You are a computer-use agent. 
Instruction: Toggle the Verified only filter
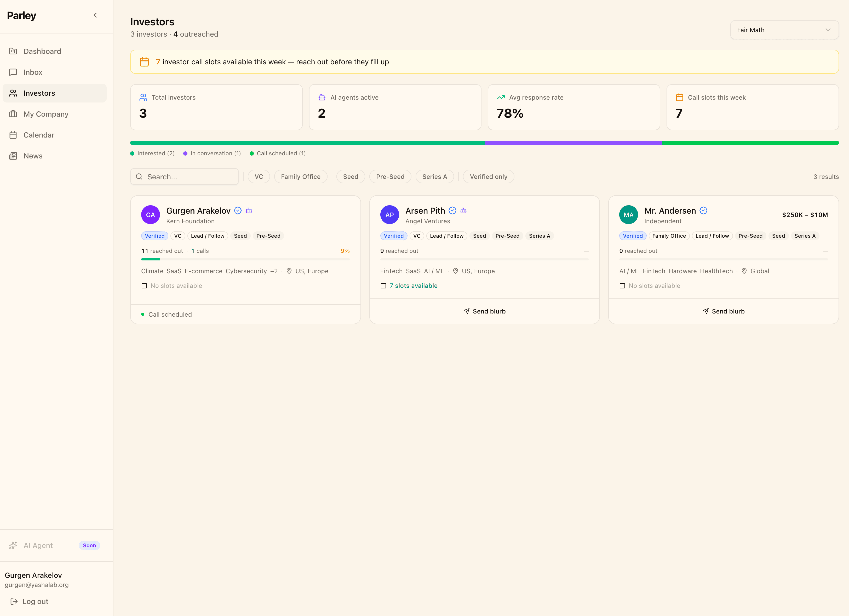[488, 176]
